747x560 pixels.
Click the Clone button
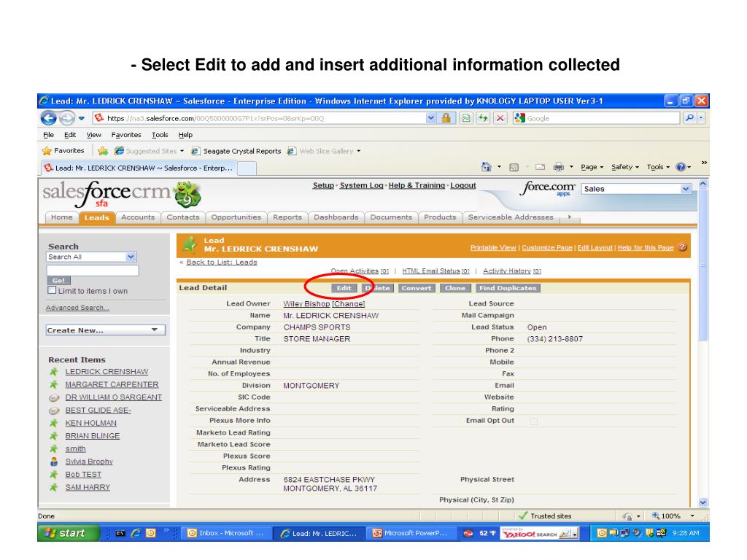pyautogui.click(x=455, y=288)
